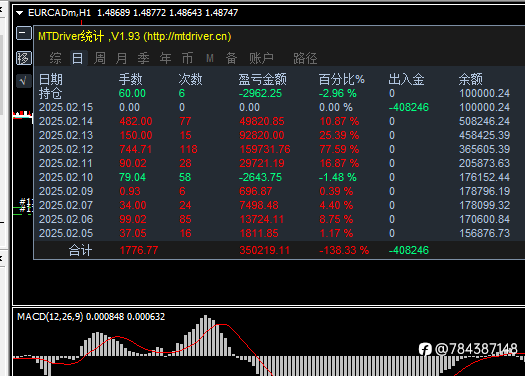
Task: Open the 季 quarterly tab
Action: click(x=143, y=58)
